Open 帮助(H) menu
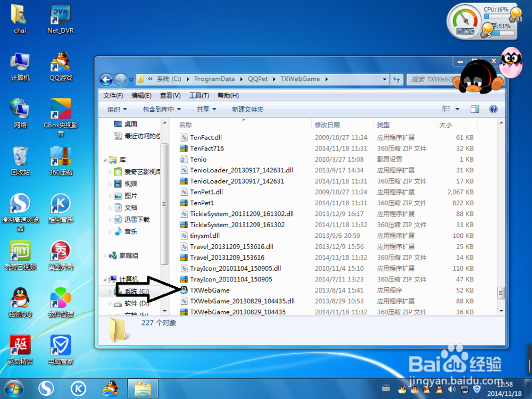Image resolution: width=532 pixels, height=399 pixels. (228, 96)
